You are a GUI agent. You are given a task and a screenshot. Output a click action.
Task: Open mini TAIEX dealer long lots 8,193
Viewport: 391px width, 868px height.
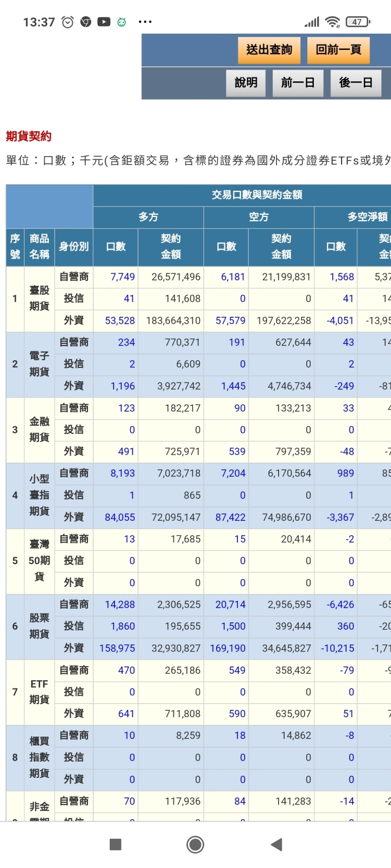point(123,474)
